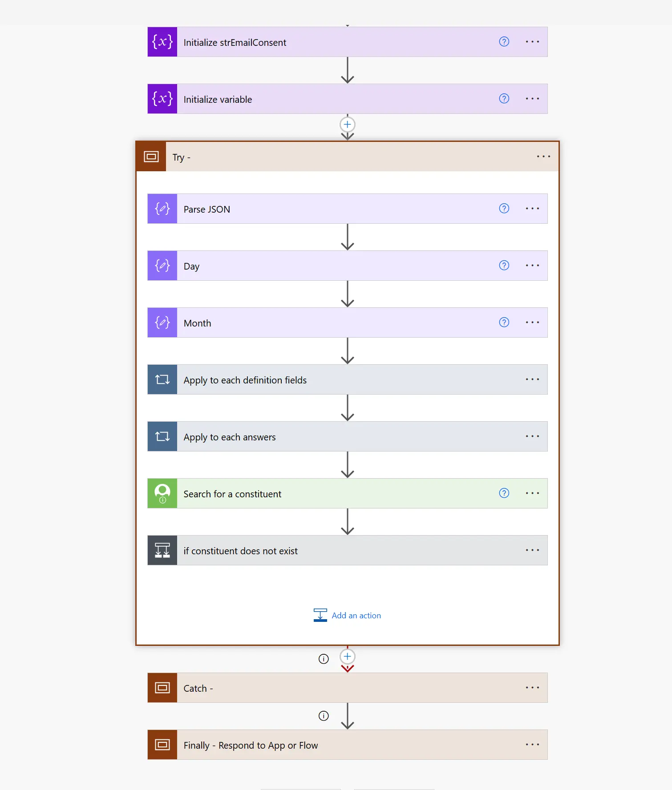Open ellipsis menu for Day action
672x790 pixels.
pyautogui.click(x=532, y=266)
